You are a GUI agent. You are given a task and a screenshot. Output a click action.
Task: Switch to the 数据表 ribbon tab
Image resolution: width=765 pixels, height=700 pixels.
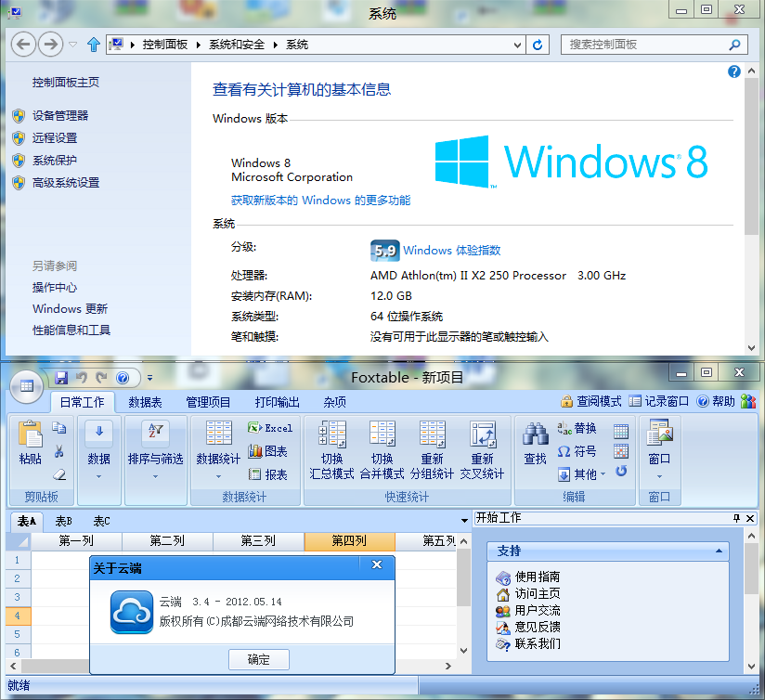click(146, 402)
